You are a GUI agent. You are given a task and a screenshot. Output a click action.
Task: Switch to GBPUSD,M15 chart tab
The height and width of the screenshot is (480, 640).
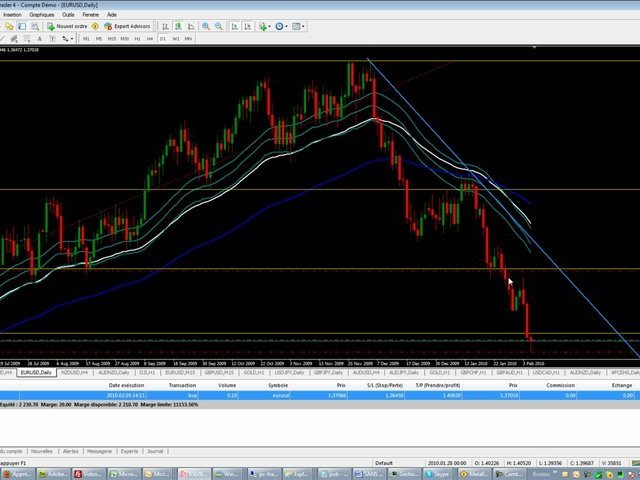coord(219,372)
